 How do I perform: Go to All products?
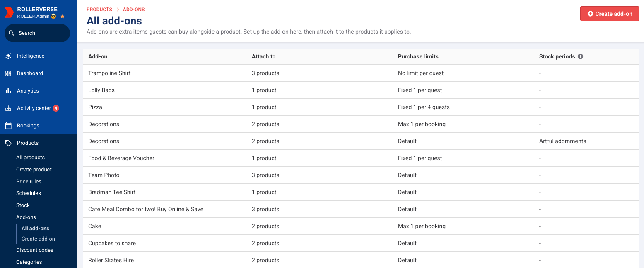coord(30,158)
